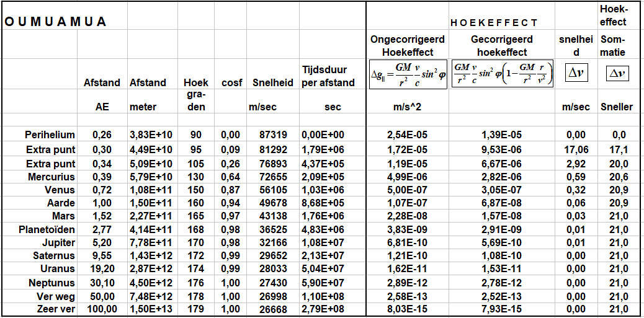Click the Δv box under Sommatie column

click(x=617, y=73)
